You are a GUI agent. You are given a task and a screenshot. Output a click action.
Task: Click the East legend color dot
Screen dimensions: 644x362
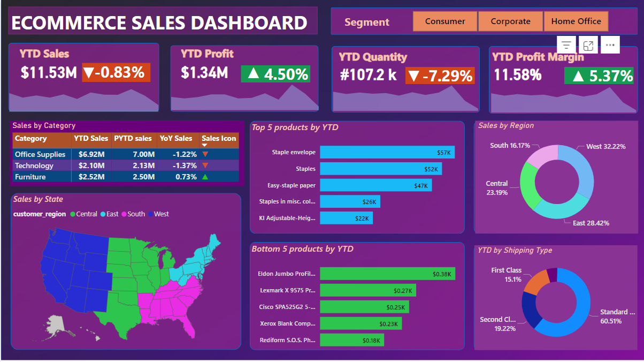102,214
